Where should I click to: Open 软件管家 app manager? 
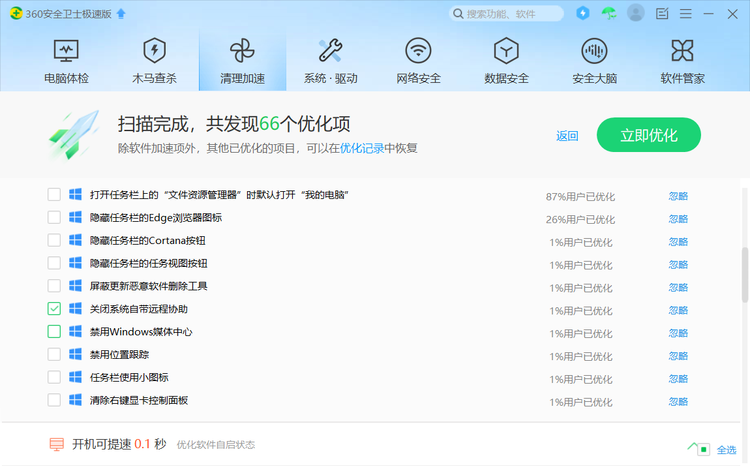coord(683,61)
